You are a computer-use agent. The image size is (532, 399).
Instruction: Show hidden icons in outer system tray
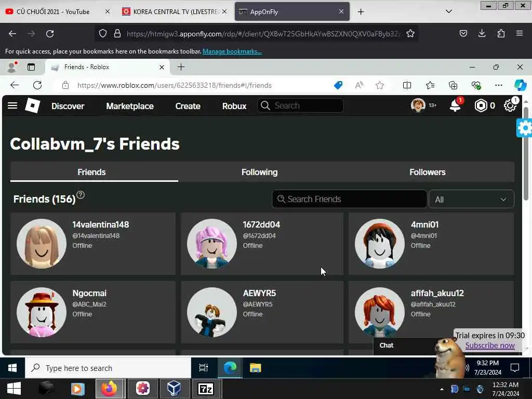click(442, 389)
